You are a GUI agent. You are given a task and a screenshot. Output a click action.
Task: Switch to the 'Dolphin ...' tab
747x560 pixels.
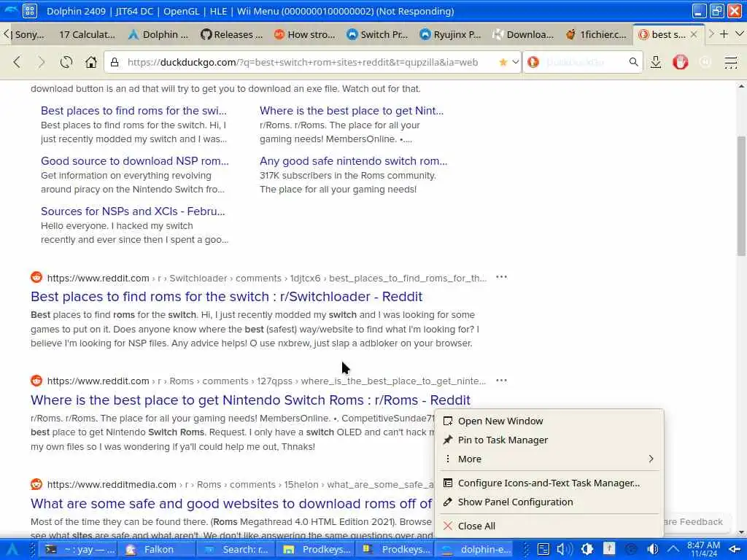(159, 34)
